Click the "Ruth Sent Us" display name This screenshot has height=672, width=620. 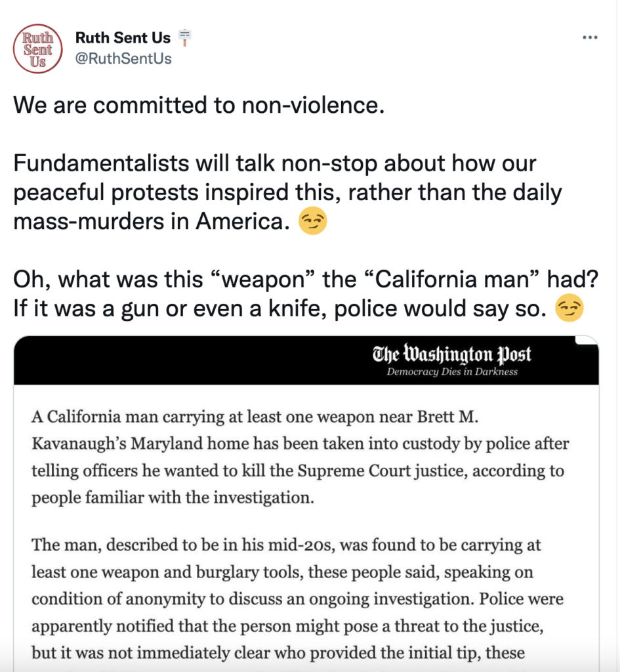click(123, 37)
